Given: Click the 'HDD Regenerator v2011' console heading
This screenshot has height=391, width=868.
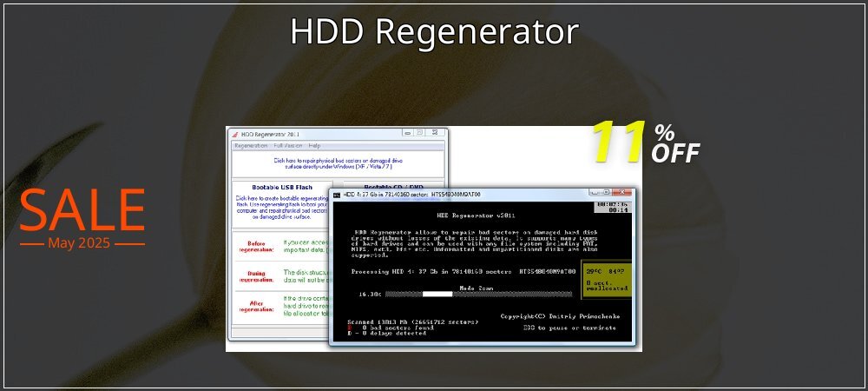Looking at the screenshot, I should tap(476, 215).
